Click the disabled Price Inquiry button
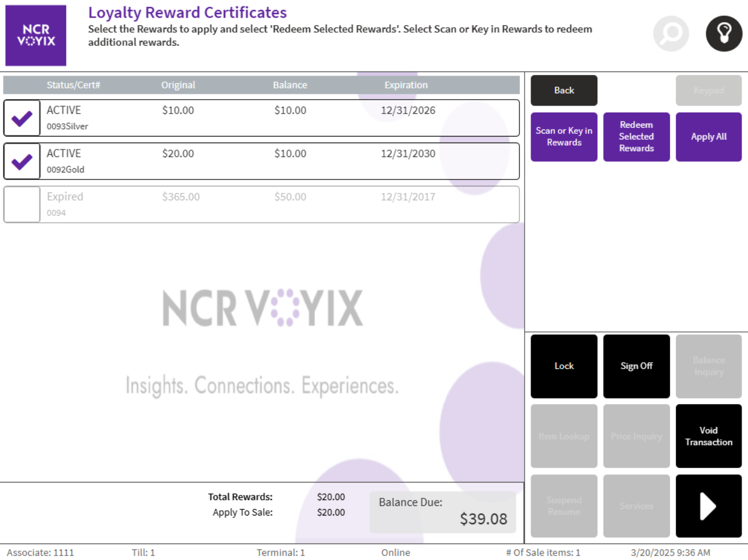 (x=637, y=436)
